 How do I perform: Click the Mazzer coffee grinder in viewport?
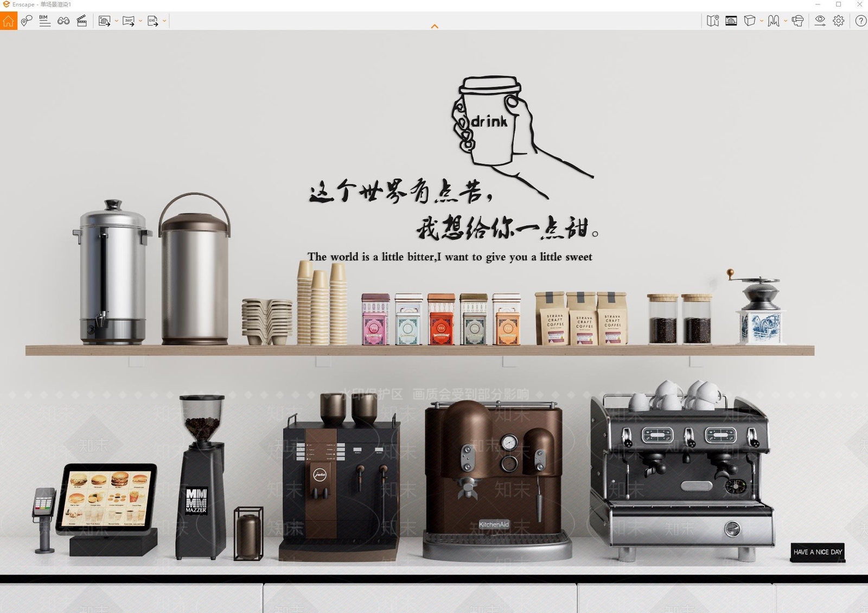tap(200, 477)
